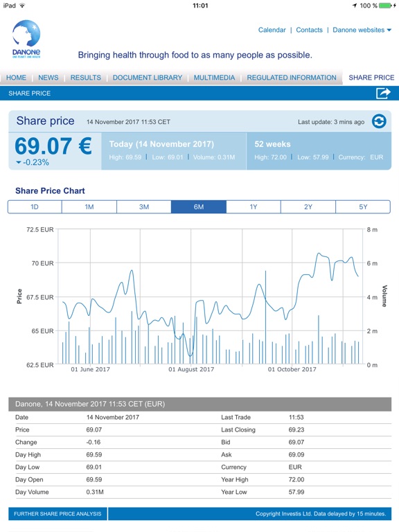Screen dimensions: 399x532
Task: Tap the 11:01 clock in status bar
Action: pyautogui.click(x=200, y=6)
